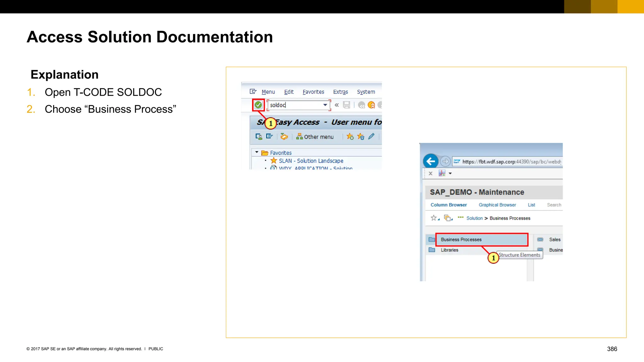Screen dimensions: 644x362
Task: Open the Favorites menu in SAP menu bar
Action: [314, 92]
